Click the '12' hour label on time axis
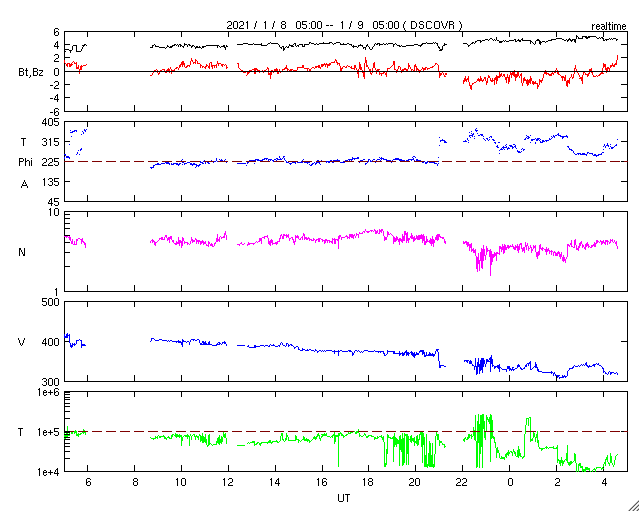Screen dimensions: 640x512 [x=228, y=483]
